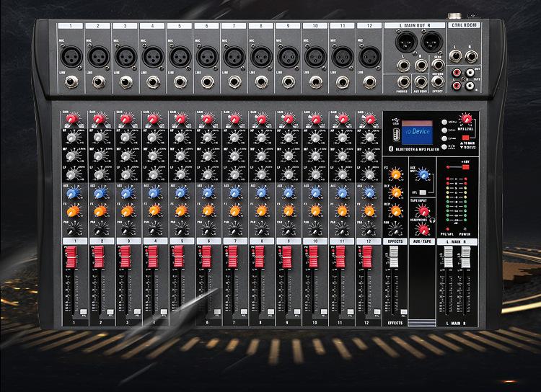Screen dimensions: 541x392
Task: Click channel 5 orange FX knob
Action: (x=181, y=210)
